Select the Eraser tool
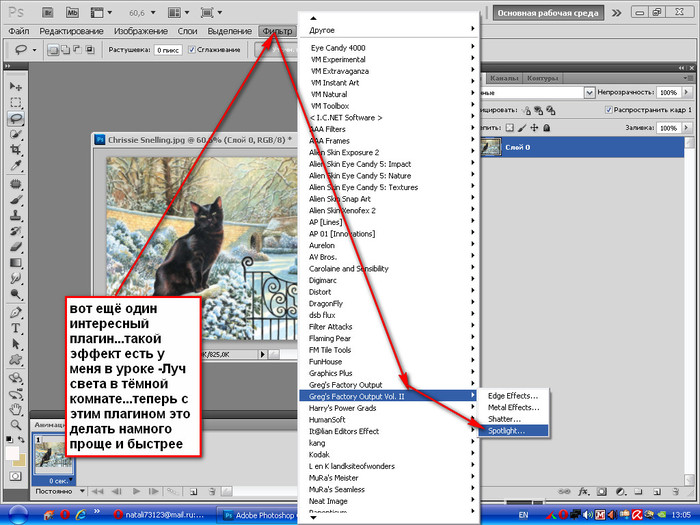Image resolution: width=700 pixels, height=525 pixels. tap(16, 247)
